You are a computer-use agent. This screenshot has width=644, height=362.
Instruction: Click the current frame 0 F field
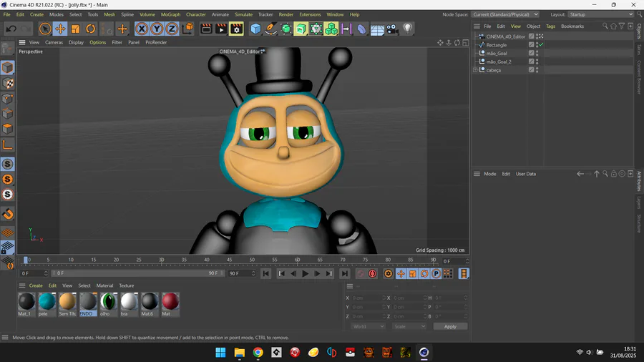[455, 261]
